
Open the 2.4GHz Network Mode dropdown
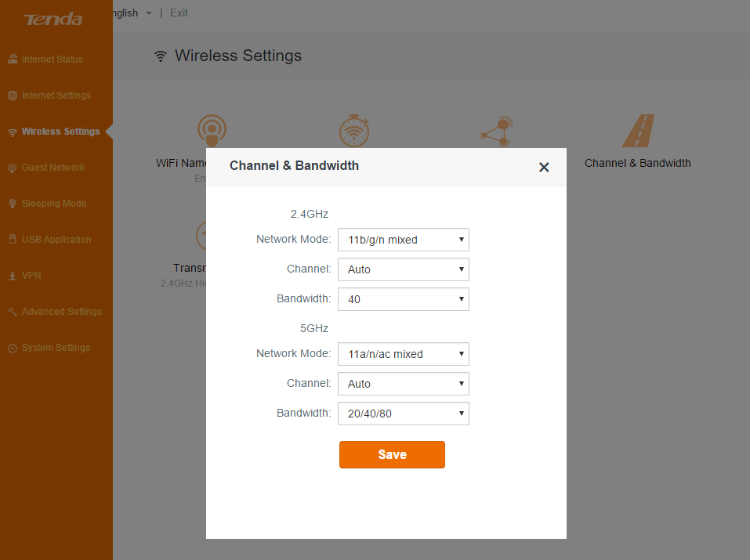click(x=403, y=240)
